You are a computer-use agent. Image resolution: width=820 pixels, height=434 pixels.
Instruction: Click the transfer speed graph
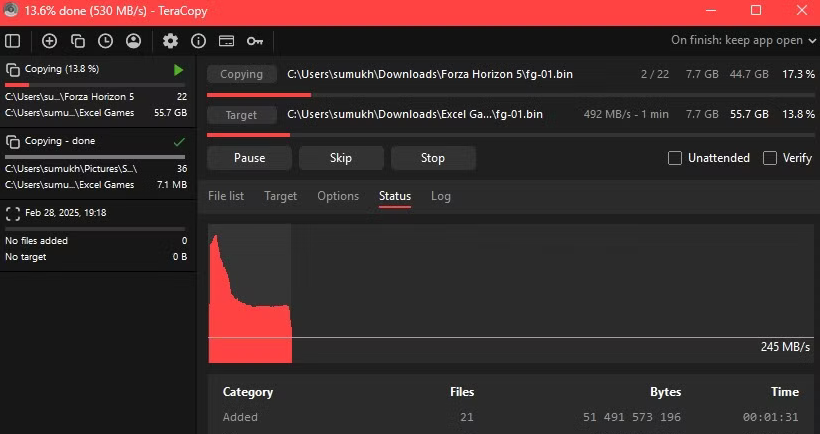tap(511, 293)
